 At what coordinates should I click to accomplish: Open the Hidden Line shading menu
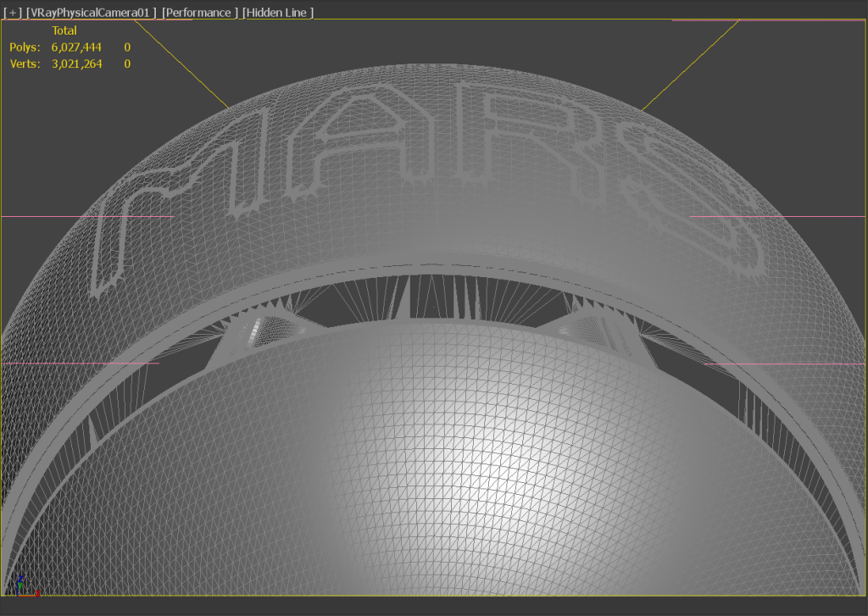[x=278, y=12]
